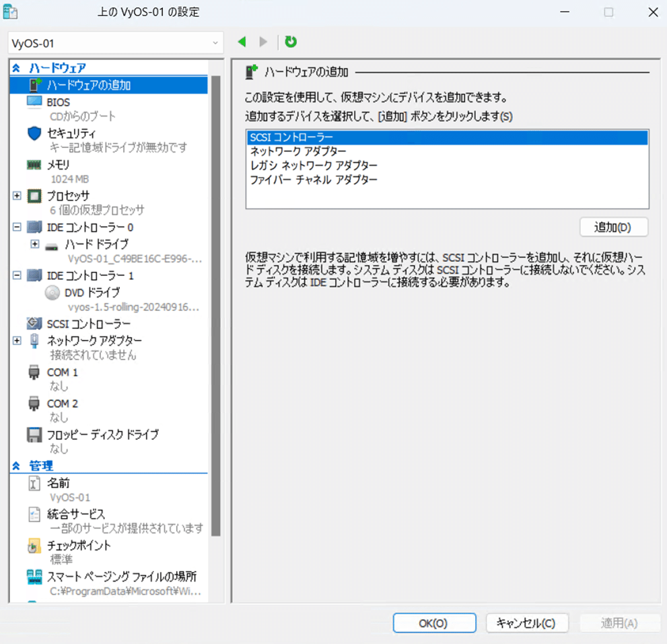Click the プロセッサ CPU icon
The width and height of the screenshot is (667, 644).
34,196
